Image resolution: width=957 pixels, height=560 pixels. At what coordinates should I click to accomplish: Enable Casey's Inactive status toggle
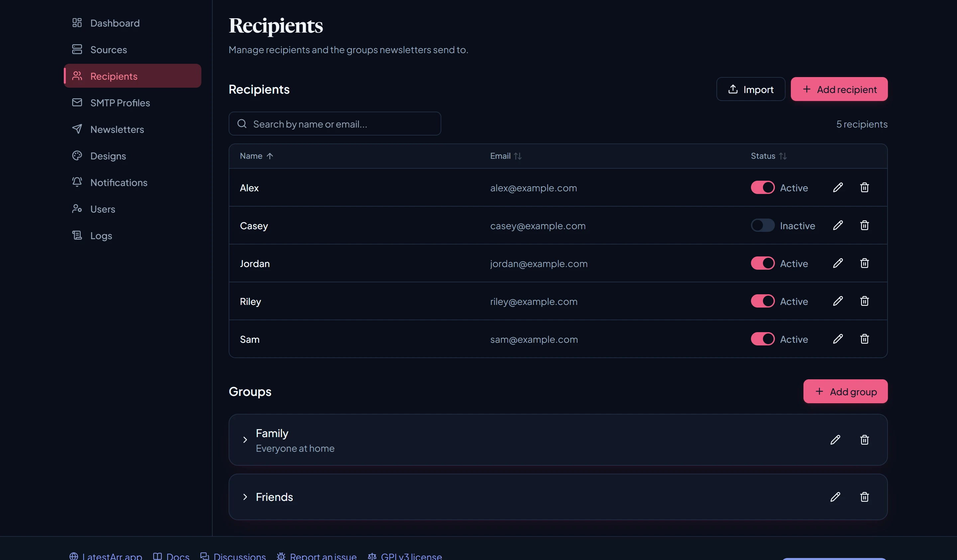763,226
